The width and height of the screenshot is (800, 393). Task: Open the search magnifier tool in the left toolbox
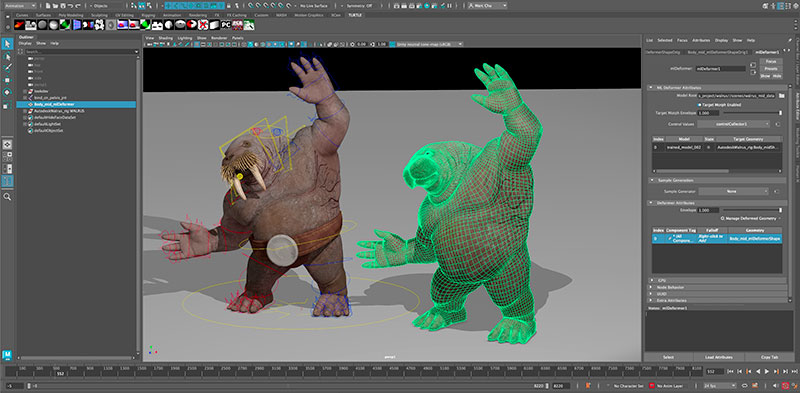tap(7, 196)
